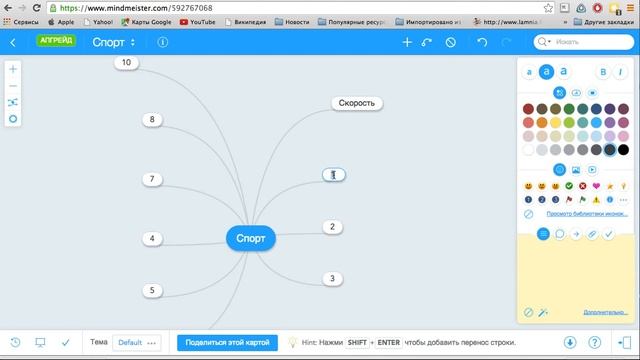Screen dimensions: 640x360
Task: Open the theme options ellipsis menu
Action: 151,343
